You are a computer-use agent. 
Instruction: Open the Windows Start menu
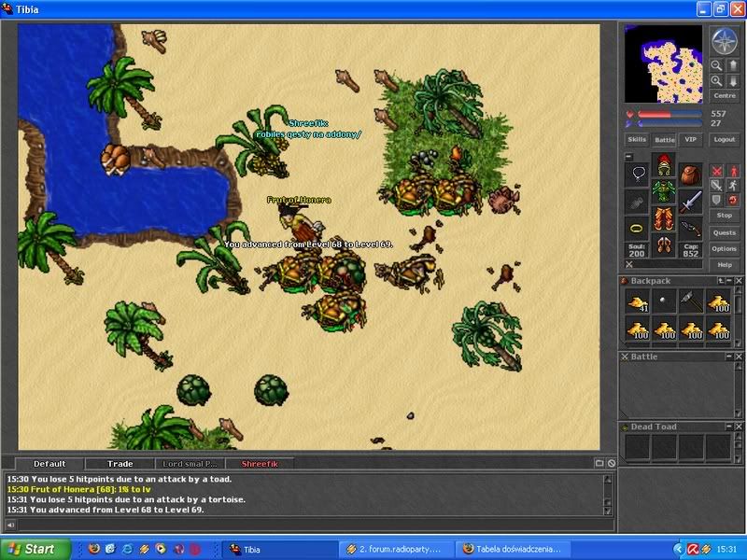tap(35, 549)
